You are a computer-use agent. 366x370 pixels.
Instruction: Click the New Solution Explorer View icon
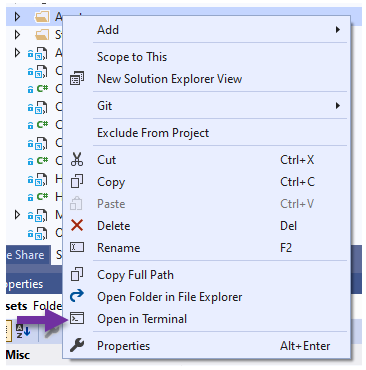pos(77,79)
